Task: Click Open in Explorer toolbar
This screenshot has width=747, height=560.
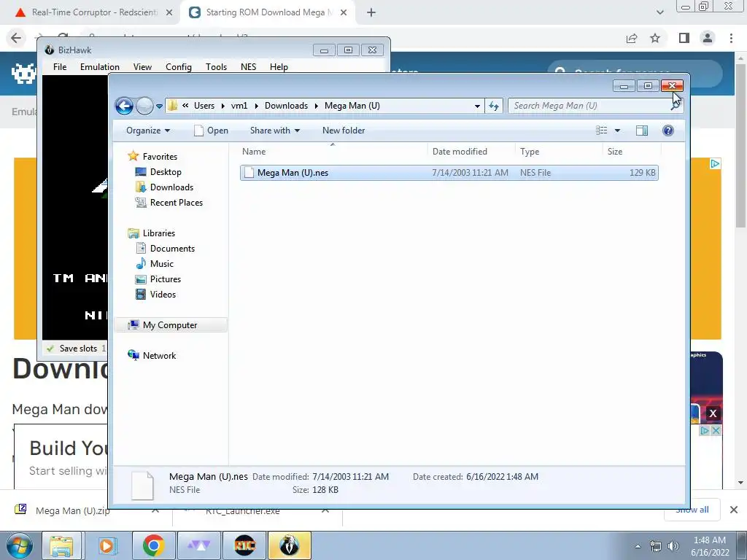Action: pos(211,131)
